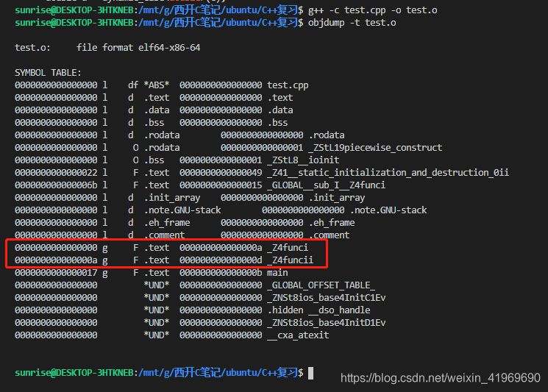Click address '0000000000000017' of main row
Viewport: 548px width, 392px height.
coord(56,273)
